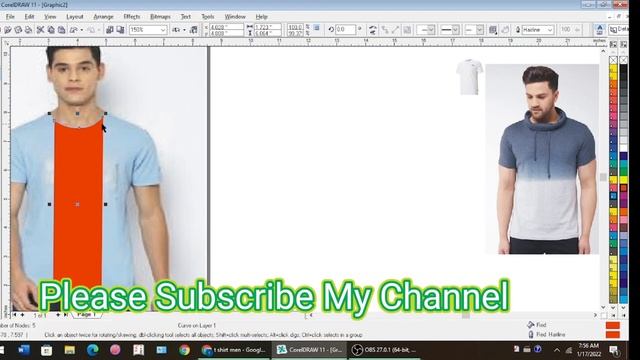Click the object width field
The width and height of the screenshot is (640, 360).
click(268, 27)
